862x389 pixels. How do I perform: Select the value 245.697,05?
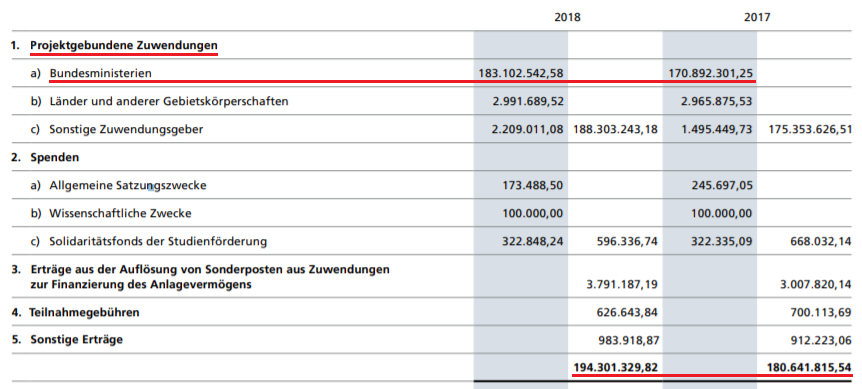point(722,186)
